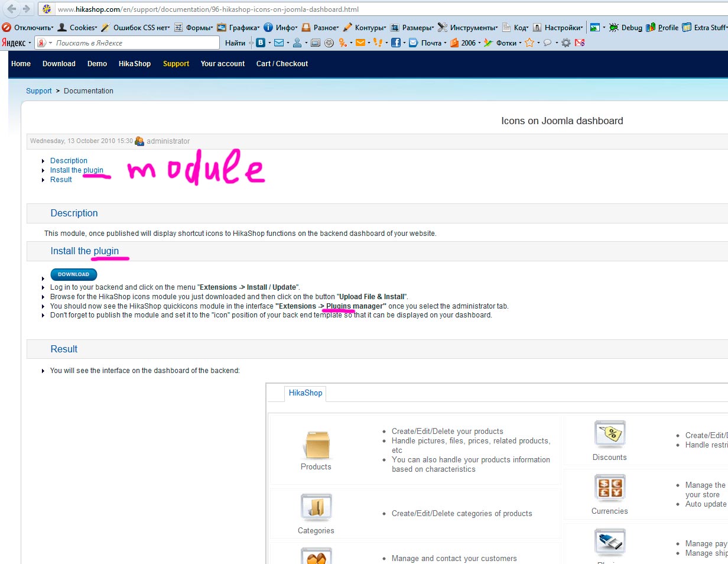Click the orange footprints icon
Screen dimensions: 728x564
[x=378, y=43]
